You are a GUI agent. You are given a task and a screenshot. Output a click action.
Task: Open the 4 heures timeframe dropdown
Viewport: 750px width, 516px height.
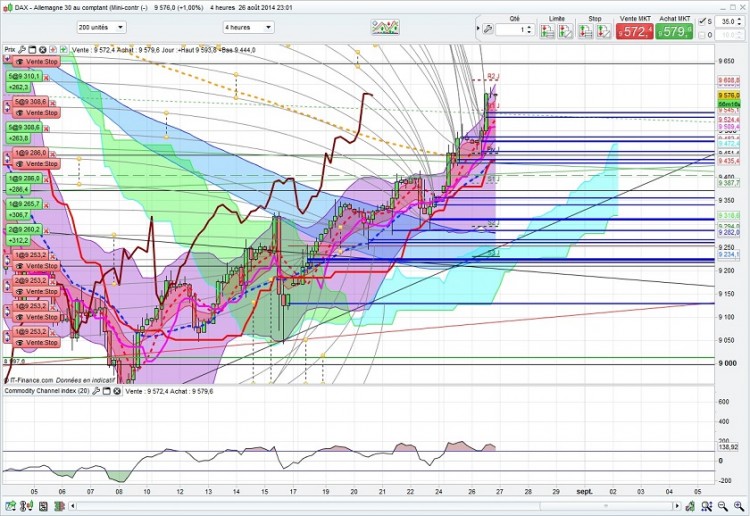[x=248, y=27]
